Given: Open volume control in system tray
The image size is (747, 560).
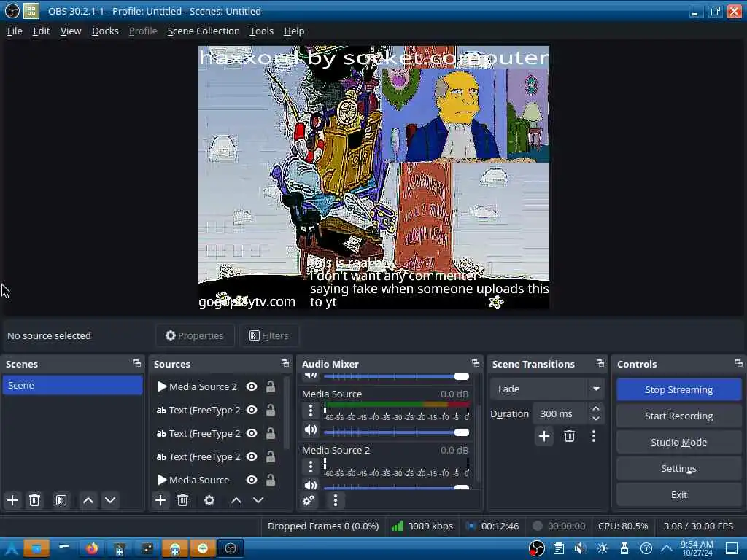Looking at the screenshot, I should coord(580,548).
